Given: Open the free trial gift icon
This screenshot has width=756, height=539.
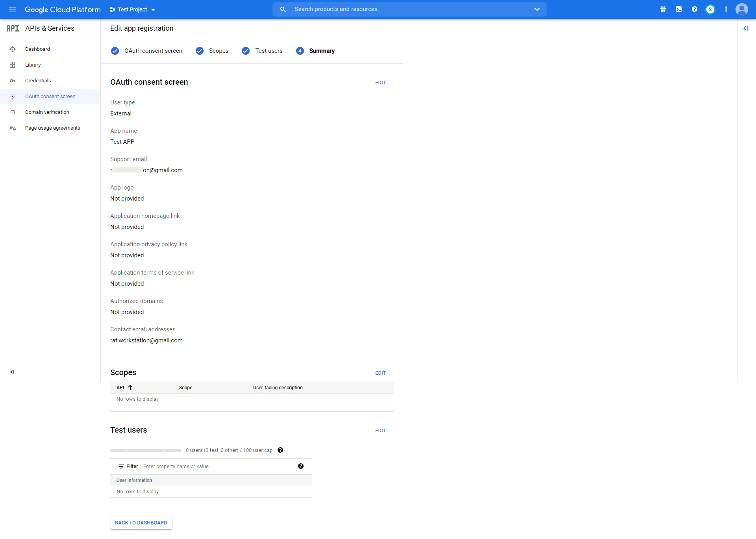Looking at the screenshot, I should coord(663,9).
